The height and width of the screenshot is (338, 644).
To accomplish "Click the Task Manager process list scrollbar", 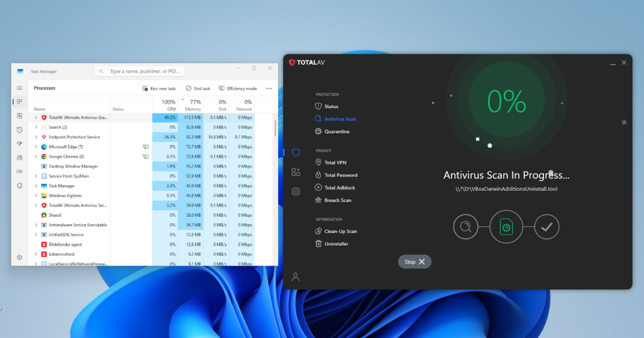I will 275,128.
